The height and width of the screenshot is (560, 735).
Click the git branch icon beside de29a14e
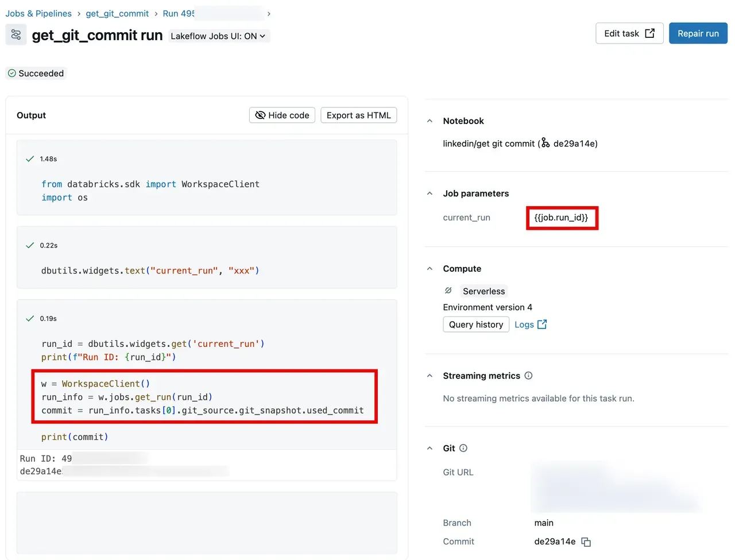pos(545,144)
